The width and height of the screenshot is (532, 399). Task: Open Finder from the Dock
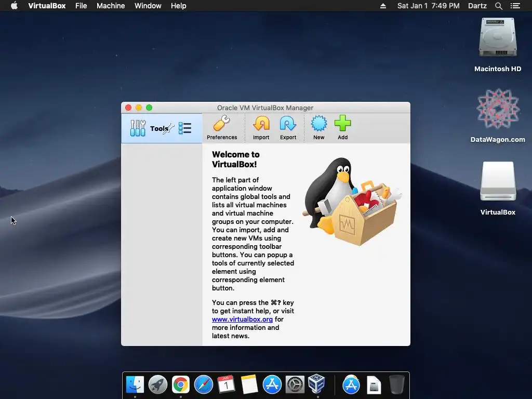point(135,385)
